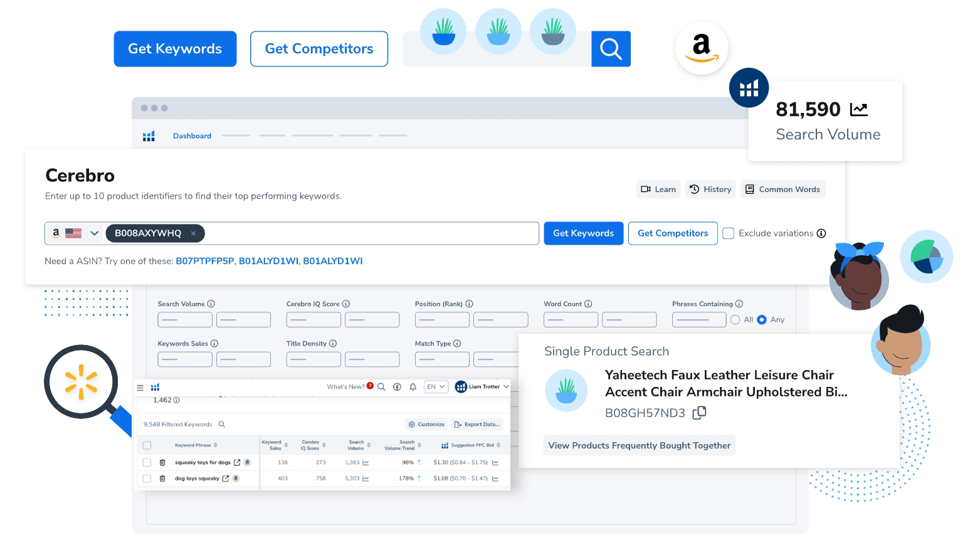Show info for the Search Volume filter
The height and width of the screenshot is (540, 980).
pyautogui.click(x=211, y=304)
